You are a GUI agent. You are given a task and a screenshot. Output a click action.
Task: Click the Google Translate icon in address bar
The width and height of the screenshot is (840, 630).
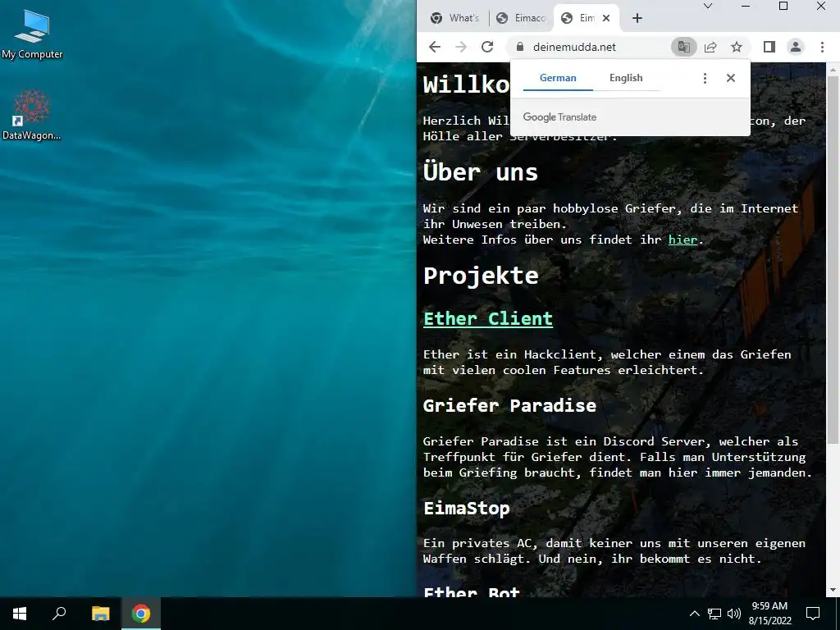click(x=683, y=47)
